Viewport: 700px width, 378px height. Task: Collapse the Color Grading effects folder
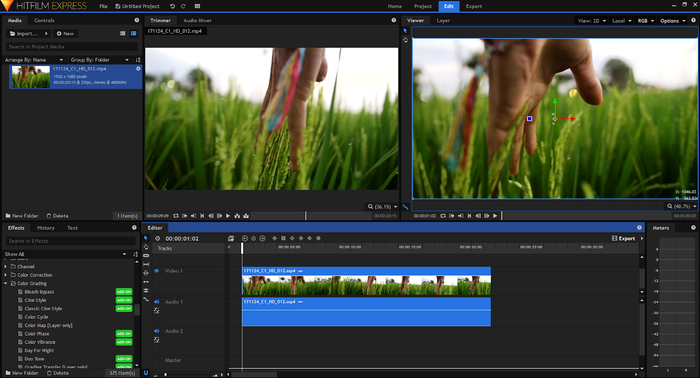click(5, 283)
